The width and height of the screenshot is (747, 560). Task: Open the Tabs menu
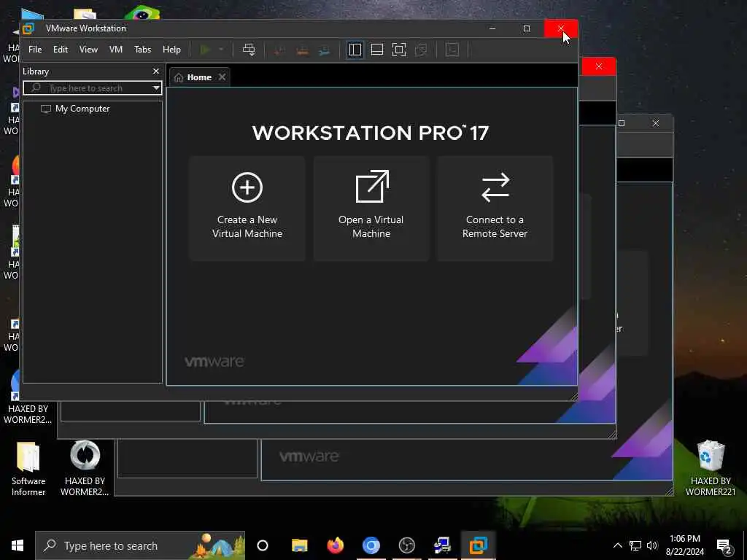142,50
